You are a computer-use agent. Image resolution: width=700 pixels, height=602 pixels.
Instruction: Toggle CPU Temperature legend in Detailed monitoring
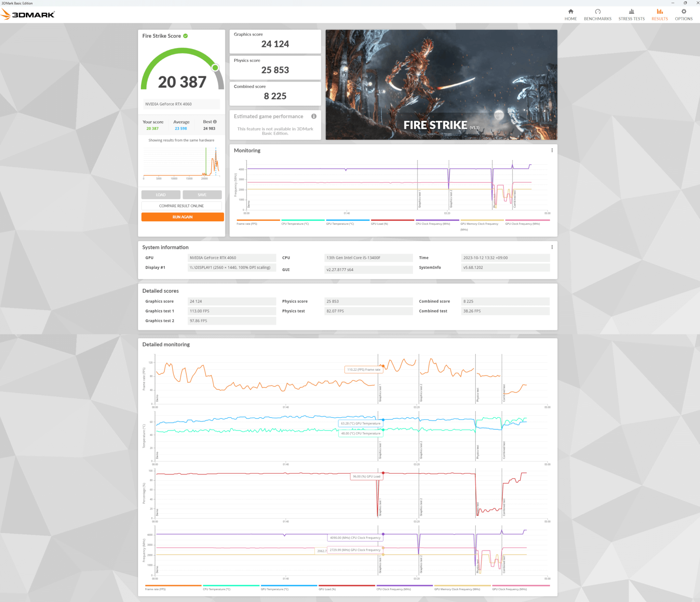pyautogui.click(x=231, y=588)
